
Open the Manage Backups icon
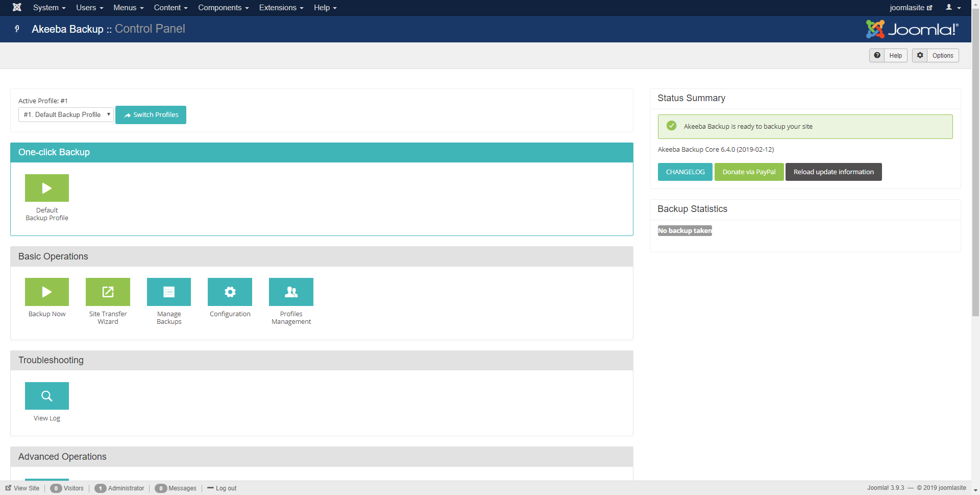(x=169, y=292)
